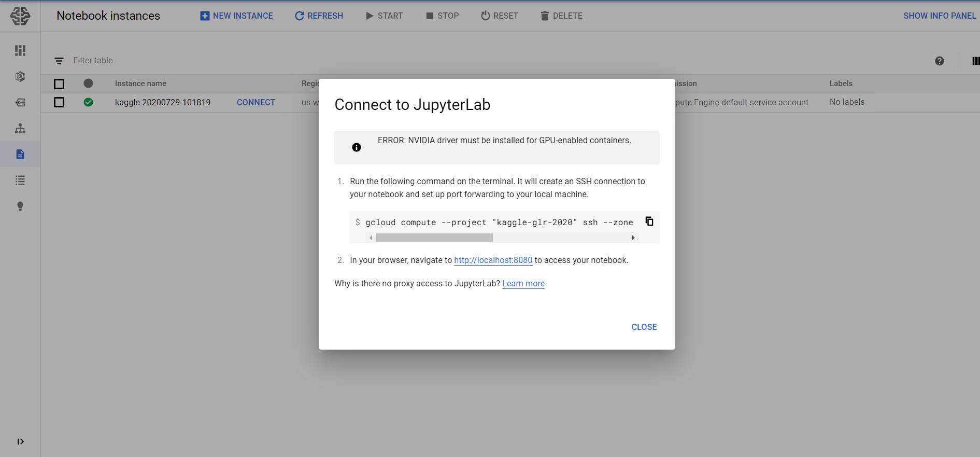The image size is (980, 457).
Task: Click the filter list icon
Action: [x=59, y=61]
